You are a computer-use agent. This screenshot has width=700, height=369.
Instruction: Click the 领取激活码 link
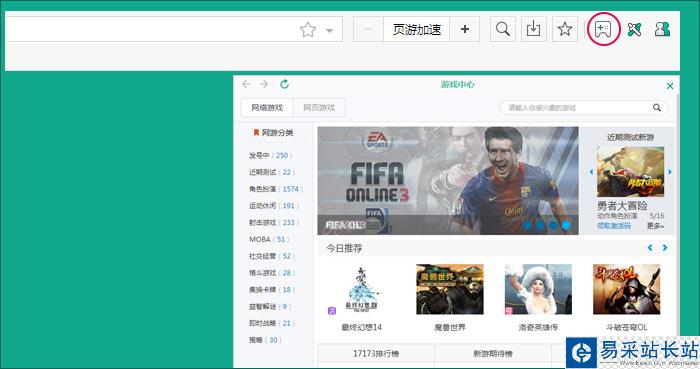[614, 226]
